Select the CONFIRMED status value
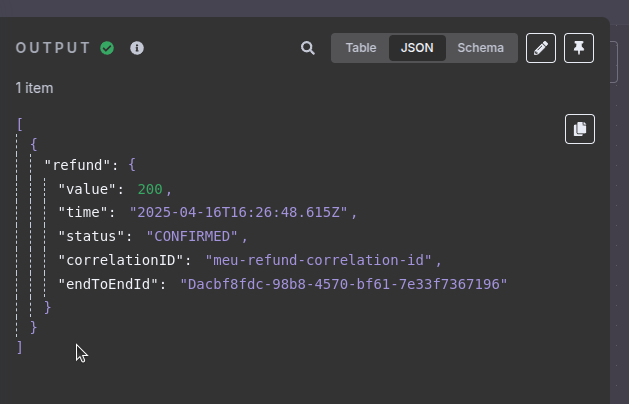Viewport: 629px width, 404px height. (x=193, y=236)
